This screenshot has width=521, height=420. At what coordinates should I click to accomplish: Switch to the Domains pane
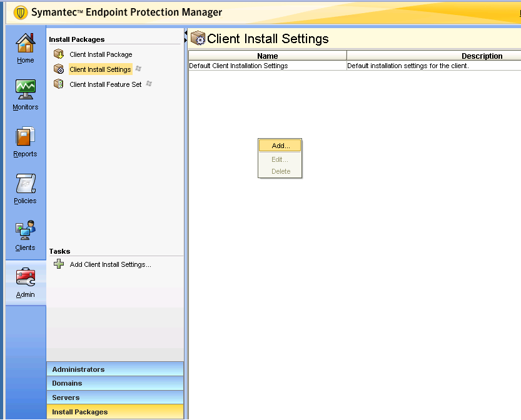[115, 383]
